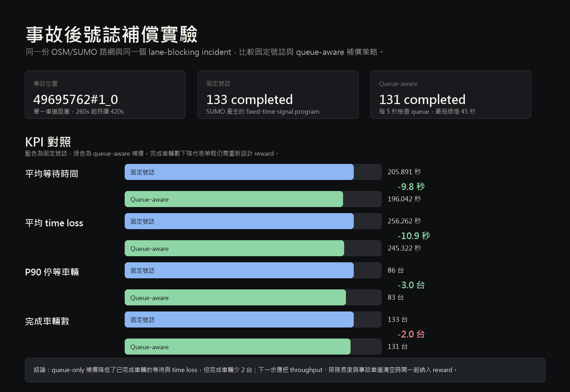Viewport: 570px width, 392px height.
Task: Select the lane ID 49695762#1_0
Action: pyautogui.click(x=76, y=99)
